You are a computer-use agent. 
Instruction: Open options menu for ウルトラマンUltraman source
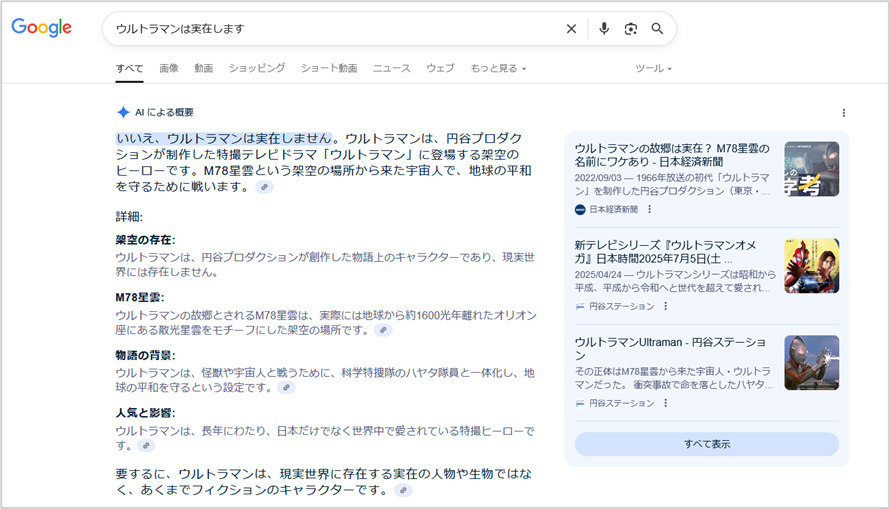tap(666, 403)
